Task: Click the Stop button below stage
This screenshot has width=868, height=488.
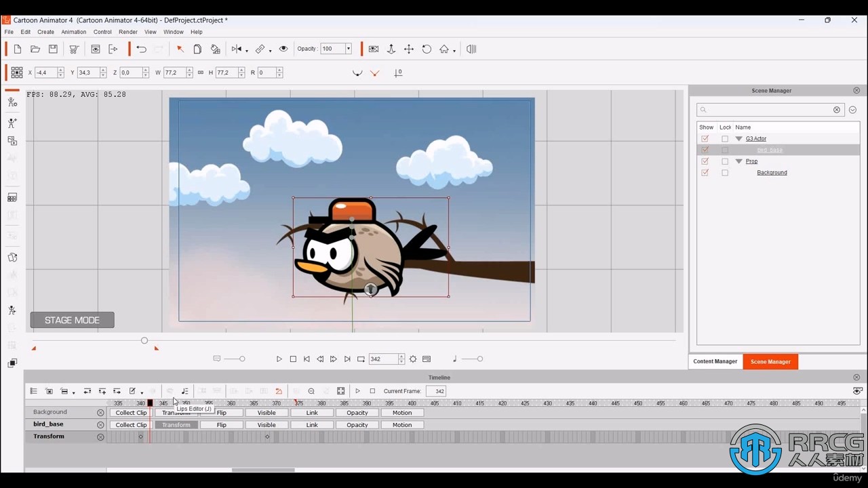Action: [293, 359]
